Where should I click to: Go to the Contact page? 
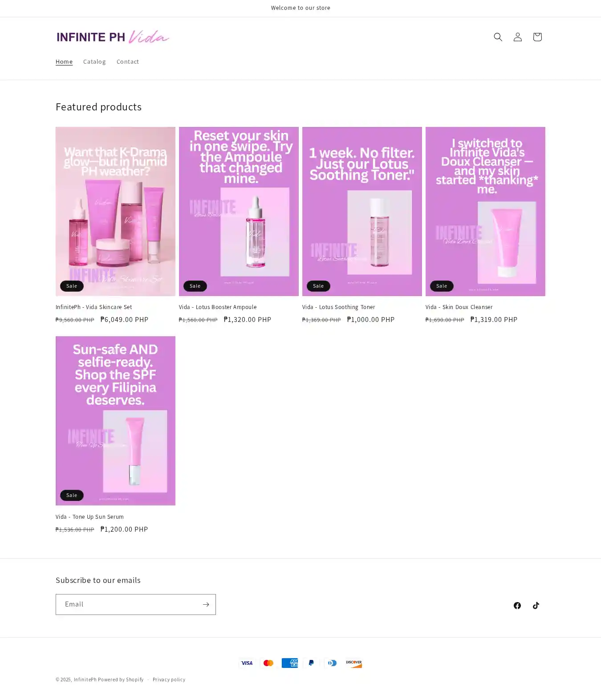pos(128,61)
